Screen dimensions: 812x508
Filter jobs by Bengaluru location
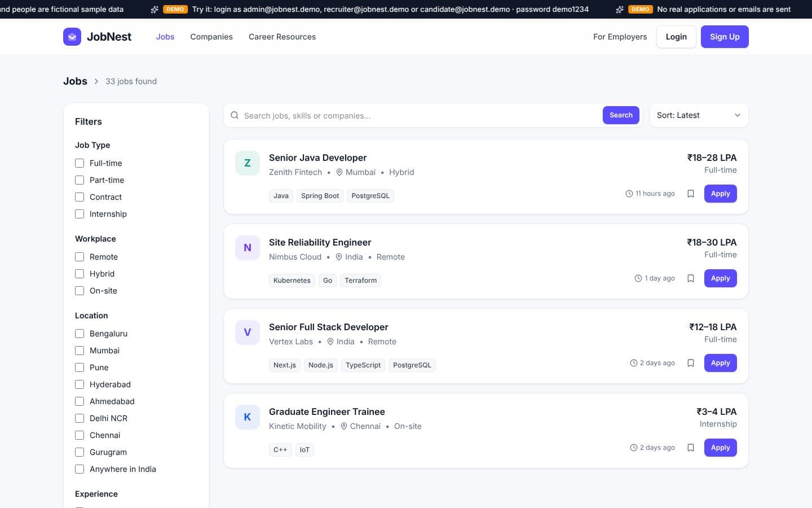tap(80, 334)
